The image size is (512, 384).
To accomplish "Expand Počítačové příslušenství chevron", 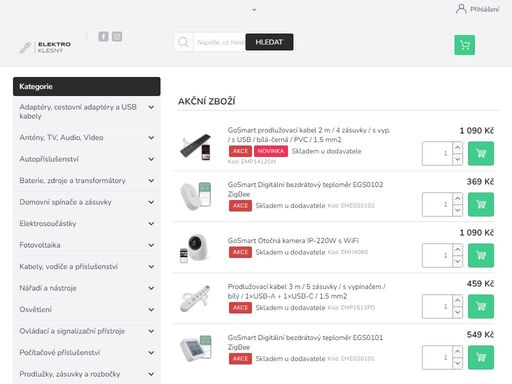I will [151, 353].
